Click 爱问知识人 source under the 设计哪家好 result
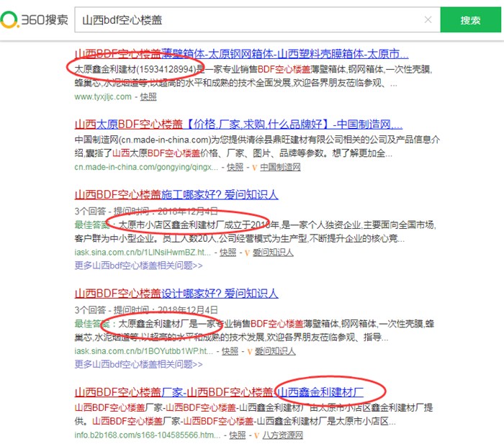 (276, 351)
